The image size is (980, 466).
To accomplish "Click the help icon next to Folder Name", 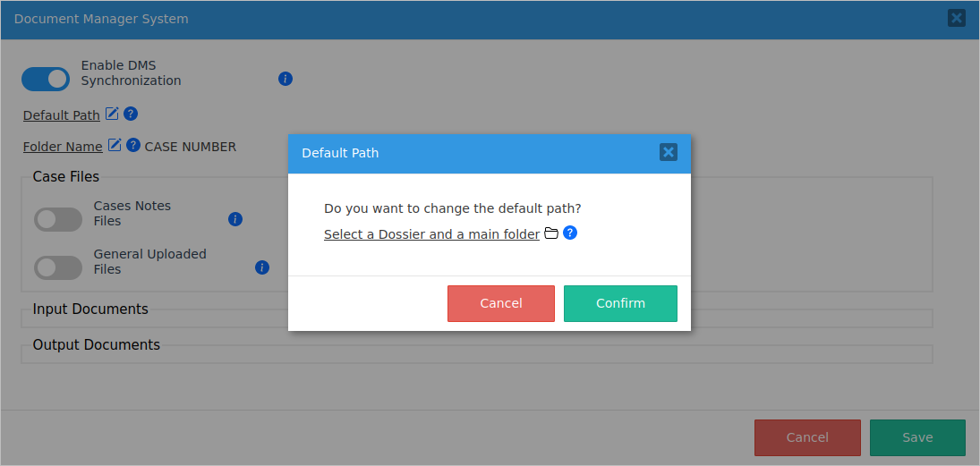I will pyautogui.click(x=133, y=145).
